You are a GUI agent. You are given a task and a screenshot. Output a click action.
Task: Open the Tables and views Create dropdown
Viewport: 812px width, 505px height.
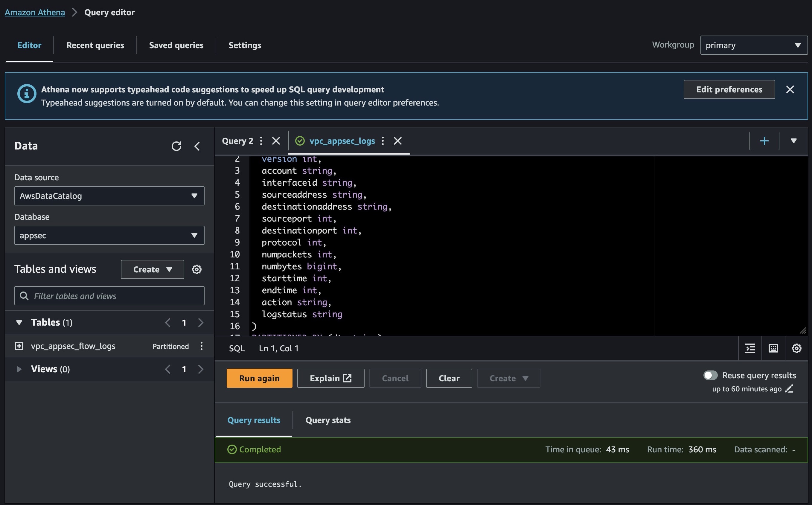pyautogui.click(x=152, y=269)
